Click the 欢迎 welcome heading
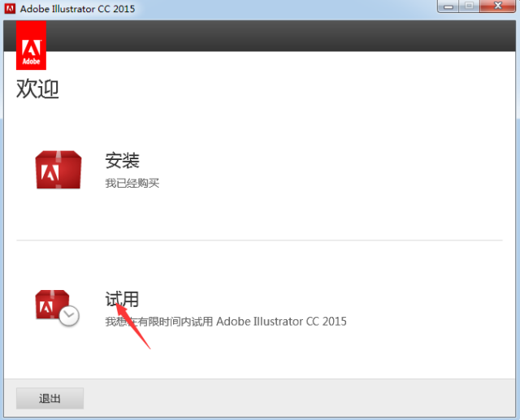This screenshot has width=520, height=420. coord(37,89)
